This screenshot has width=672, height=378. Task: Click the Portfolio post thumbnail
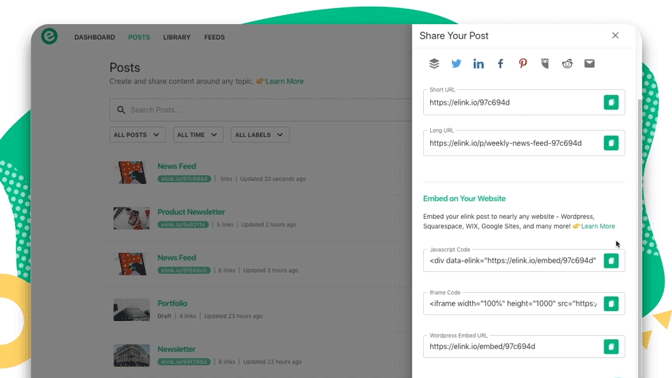[x=132, y=310]
